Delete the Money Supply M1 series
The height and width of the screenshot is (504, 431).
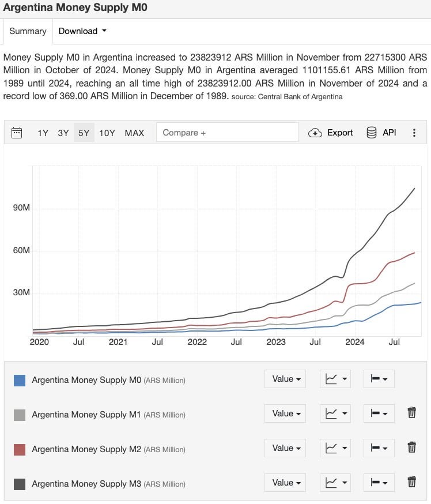click(411, 412)
